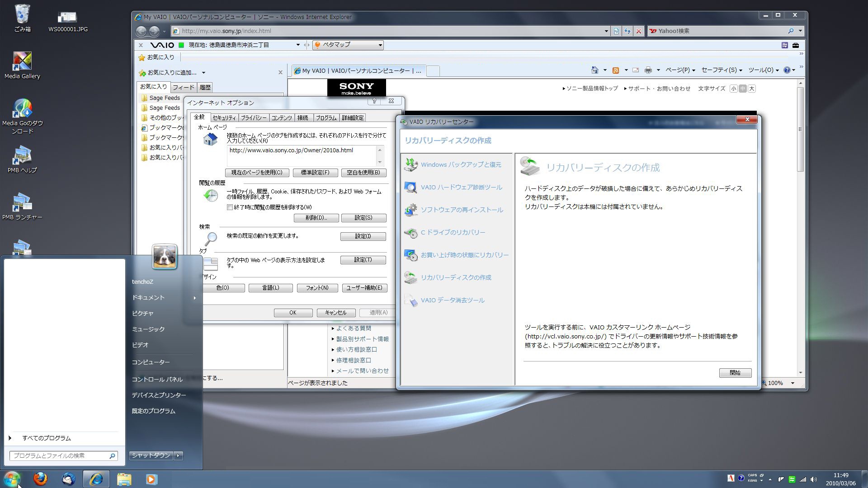Image resolution: width=868 pixels, height=488 pixels.
Task: Open Windows Media Player from taskbar
Action: pos(151,479)
